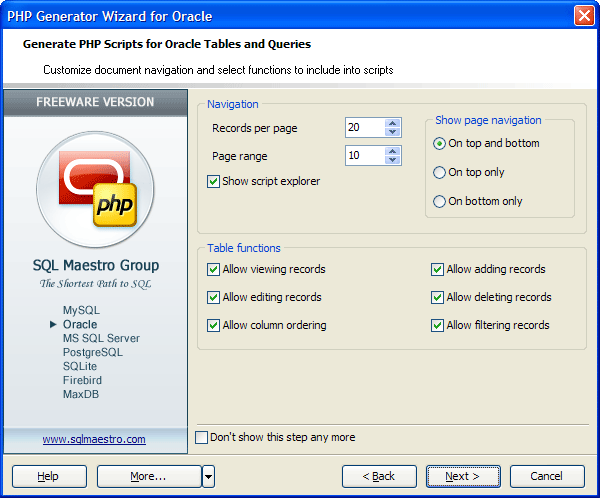Viewport: 600px width, 498px height.
Task: Click the SQL Maestro Group title
Action: click(x=96, y=265)
